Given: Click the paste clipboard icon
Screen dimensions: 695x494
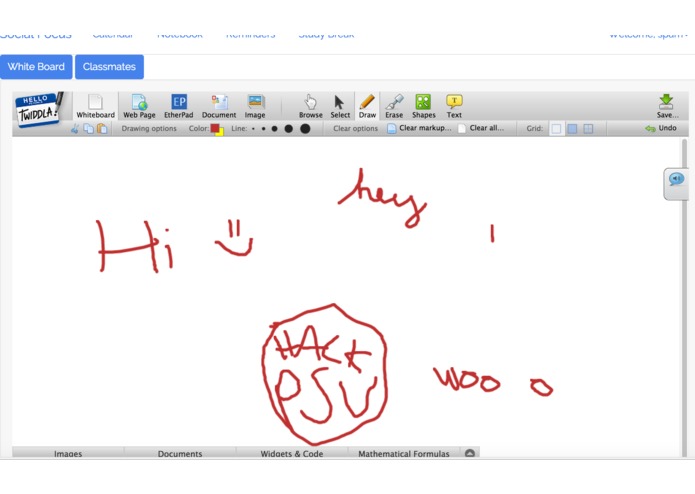Looking at the screenshot, I should click(x=102, y=128).
